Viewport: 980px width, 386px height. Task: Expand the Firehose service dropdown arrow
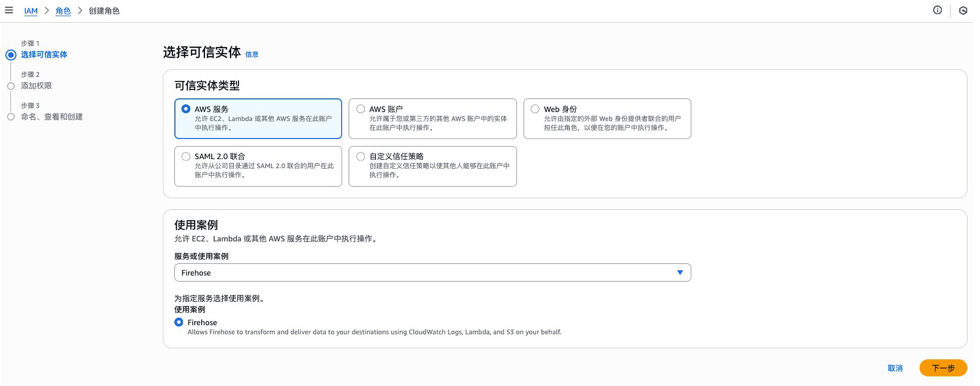click(680, 272)
